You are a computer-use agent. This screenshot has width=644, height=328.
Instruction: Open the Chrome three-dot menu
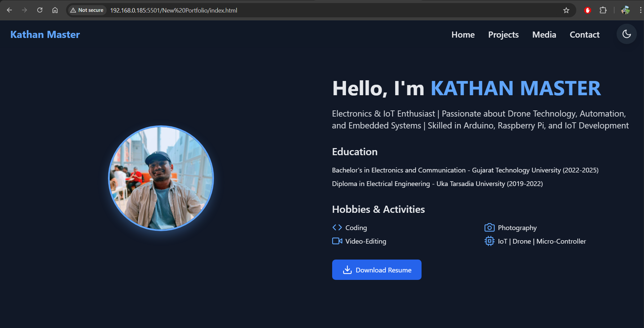(640, 10)
